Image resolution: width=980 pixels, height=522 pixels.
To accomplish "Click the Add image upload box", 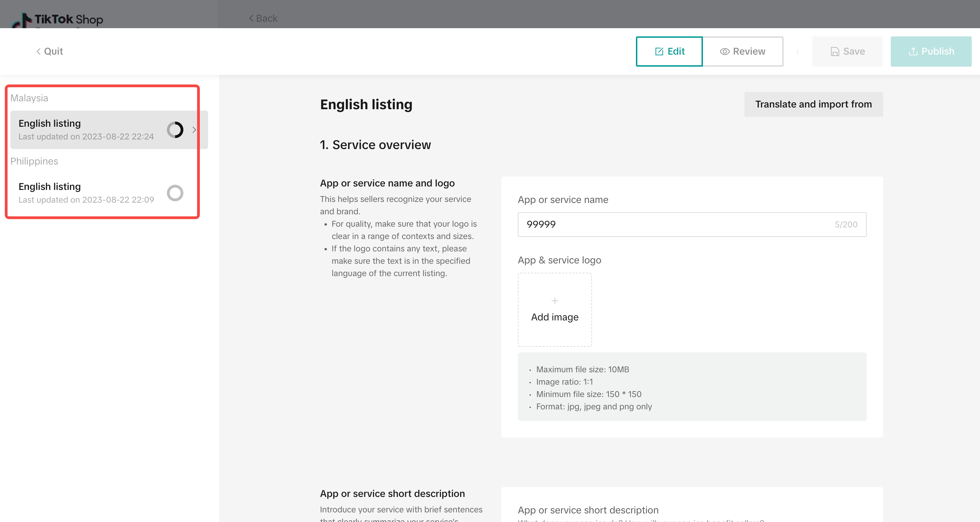I will [555, 310].
